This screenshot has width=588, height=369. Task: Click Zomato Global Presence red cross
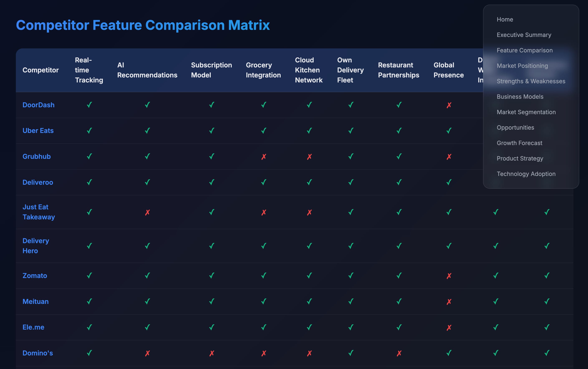coord(449,276)
